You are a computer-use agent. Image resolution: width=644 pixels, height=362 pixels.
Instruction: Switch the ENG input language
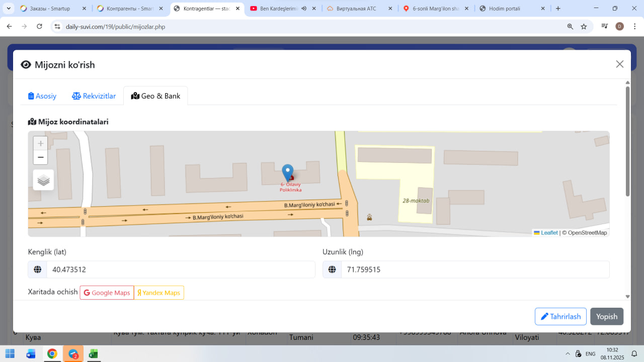click(x=591, y=353)
